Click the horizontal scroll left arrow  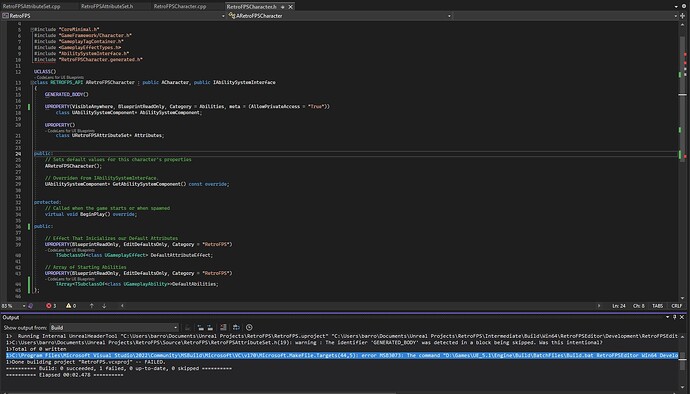[x=122, y=306]
